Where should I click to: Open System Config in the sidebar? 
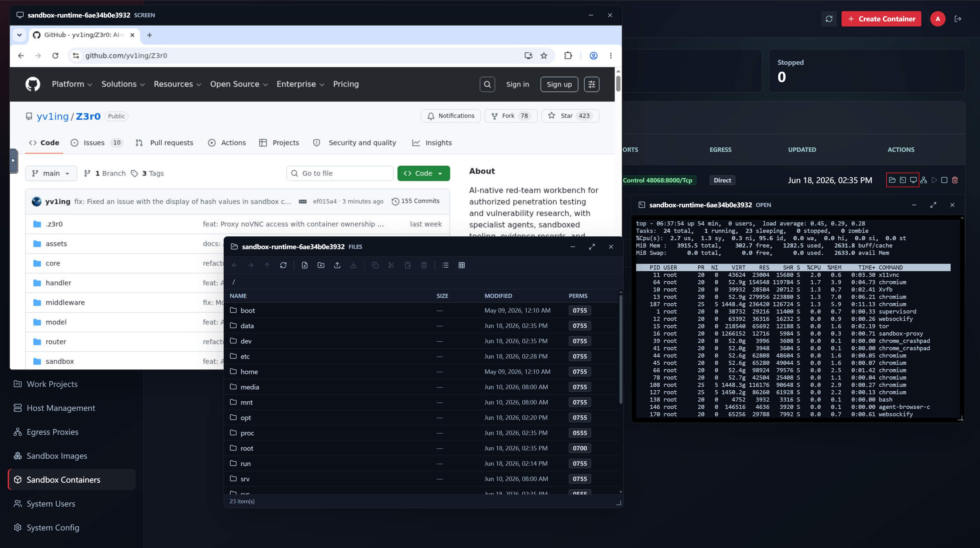[x=71, y=528]
